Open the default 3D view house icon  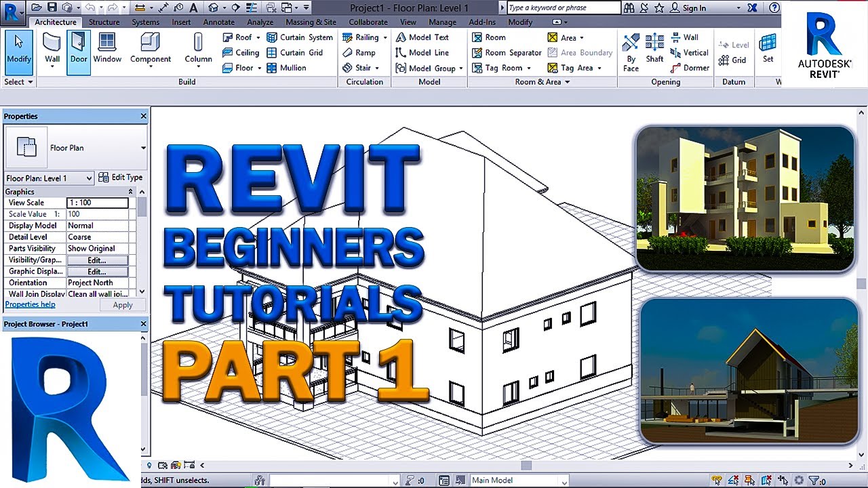[214, 8]
